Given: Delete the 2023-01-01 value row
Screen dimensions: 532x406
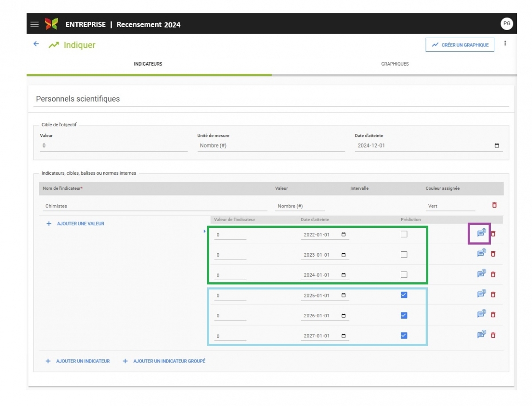Looking at the screenshot, I should 493,254.
